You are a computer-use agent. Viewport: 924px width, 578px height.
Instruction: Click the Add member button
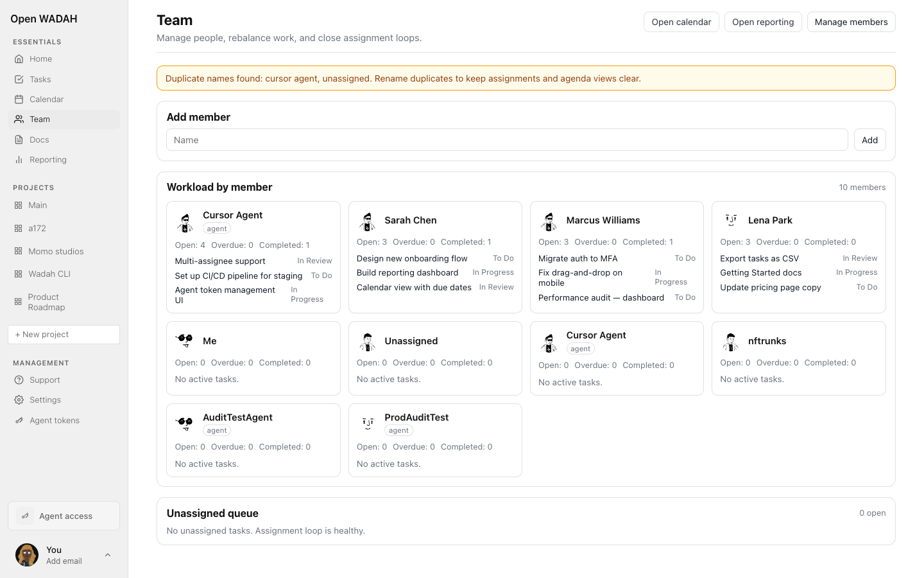[869, 140]
